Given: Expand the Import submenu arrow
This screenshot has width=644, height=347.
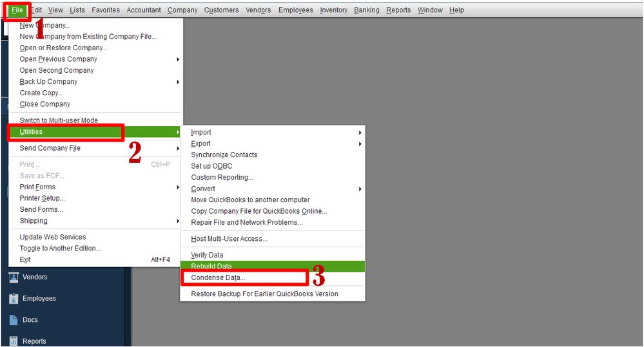Looking at the screenshot, I should (360, 133).
